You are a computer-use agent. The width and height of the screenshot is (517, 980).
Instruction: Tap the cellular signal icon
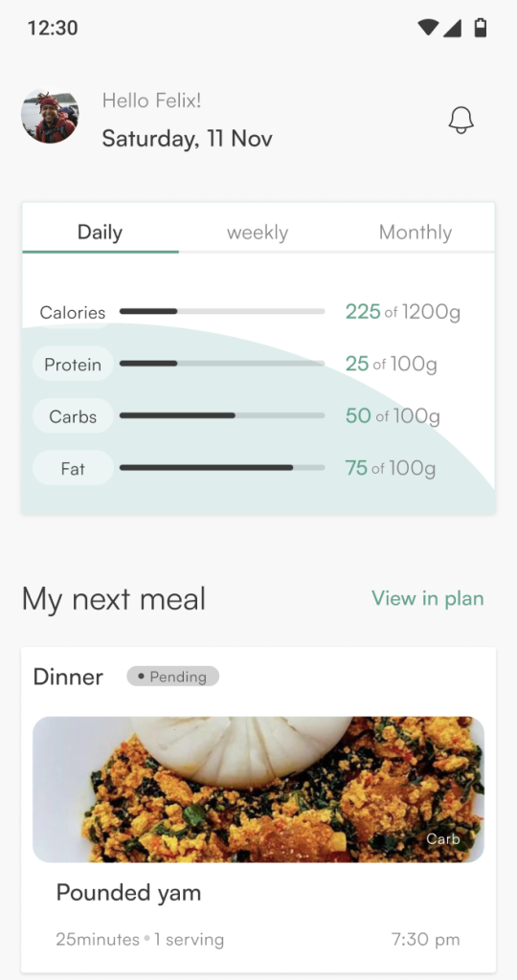pyautogui.click(x=452, y=28)
